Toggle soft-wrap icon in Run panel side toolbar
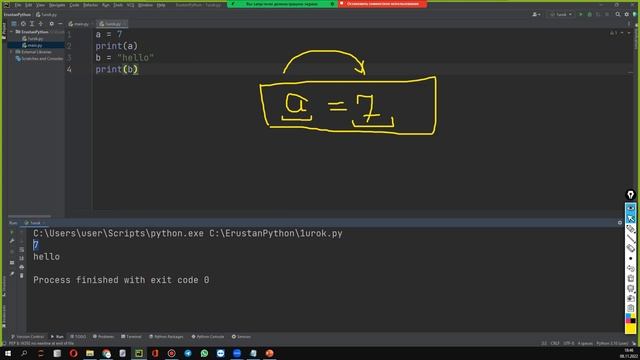 pyautogui.click(x=22, y=249)
